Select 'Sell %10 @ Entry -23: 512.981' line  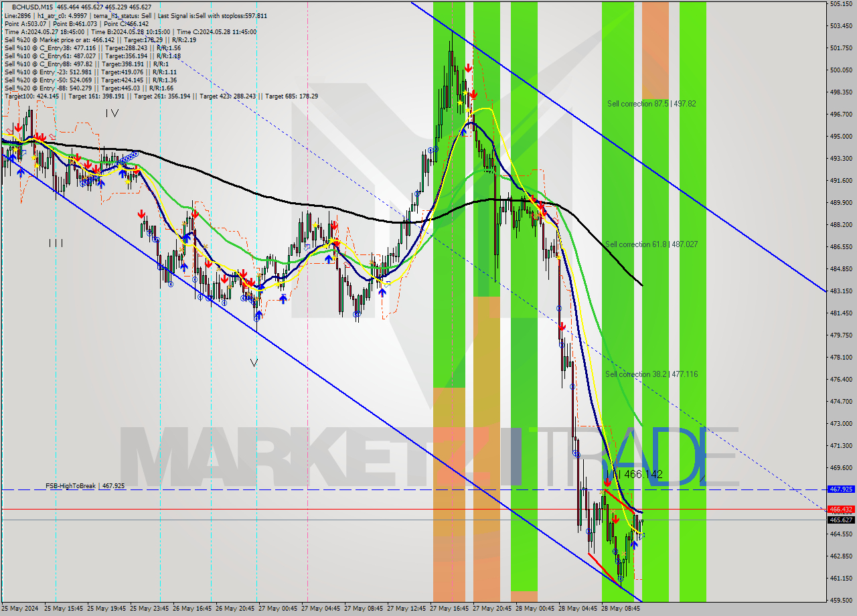90,72
